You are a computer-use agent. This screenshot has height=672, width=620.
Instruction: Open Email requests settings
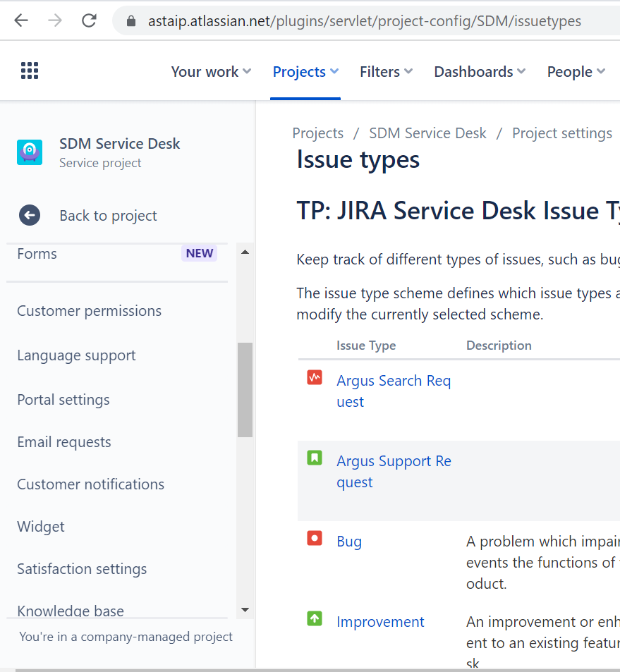(64, 442)
